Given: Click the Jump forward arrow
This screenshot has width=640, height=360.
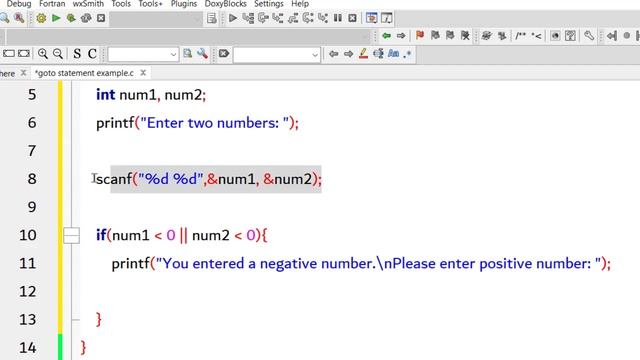Looking at the screenshot, I should coord(401,36).
